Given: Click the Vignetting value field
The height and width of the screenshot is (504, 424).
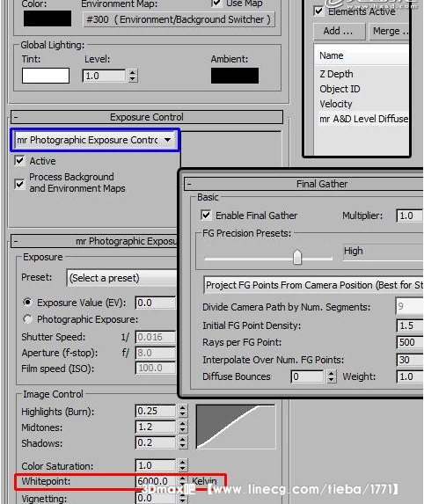Looking at the screenshot, I should point(156,498).
